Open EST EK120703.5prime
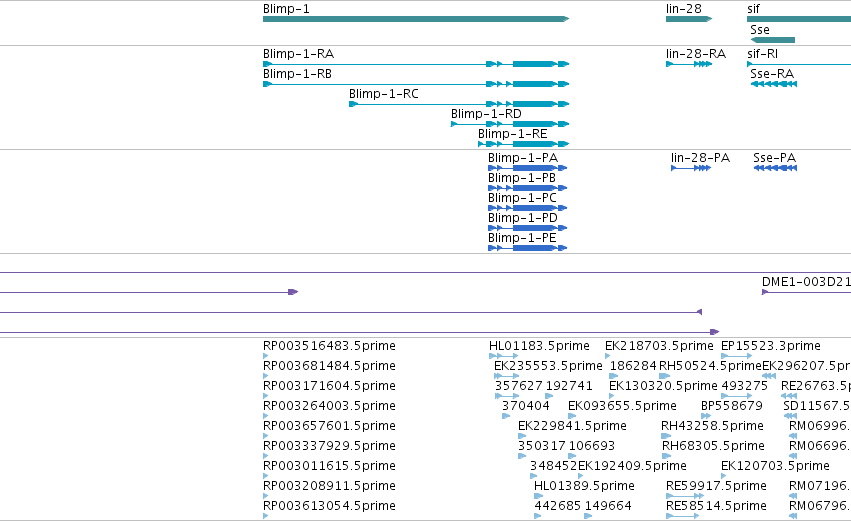The image size is (851, 521). [x=775, y=467]
